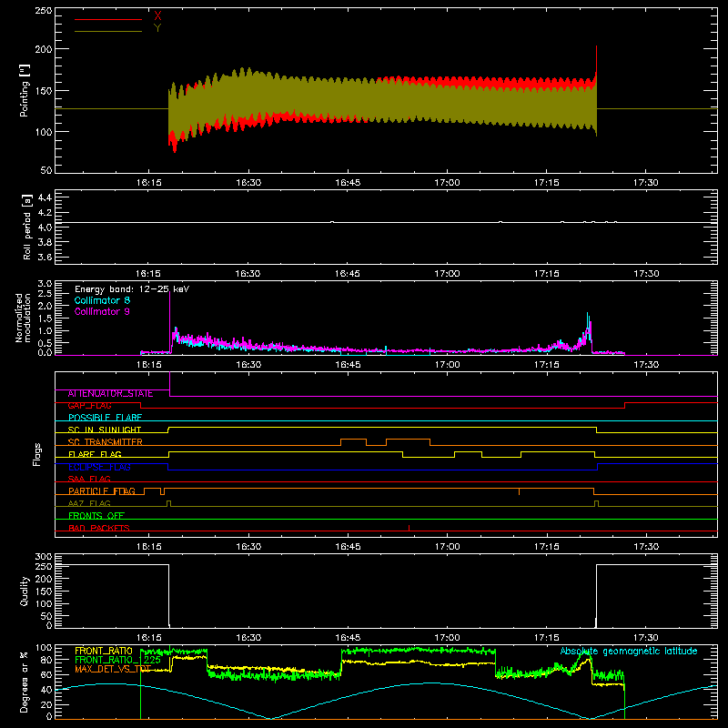Image resolution: width=728 pixels, height=728 pixels.
Task: Click the FLARE_FLAG label
Action: click(95, 454)
